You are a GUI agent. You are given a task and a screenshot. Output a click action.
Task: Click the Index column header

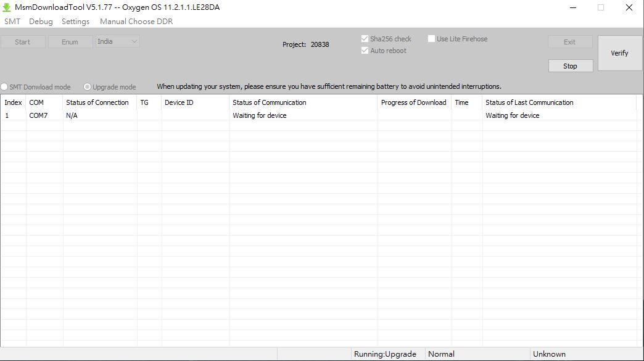[13, 102]
